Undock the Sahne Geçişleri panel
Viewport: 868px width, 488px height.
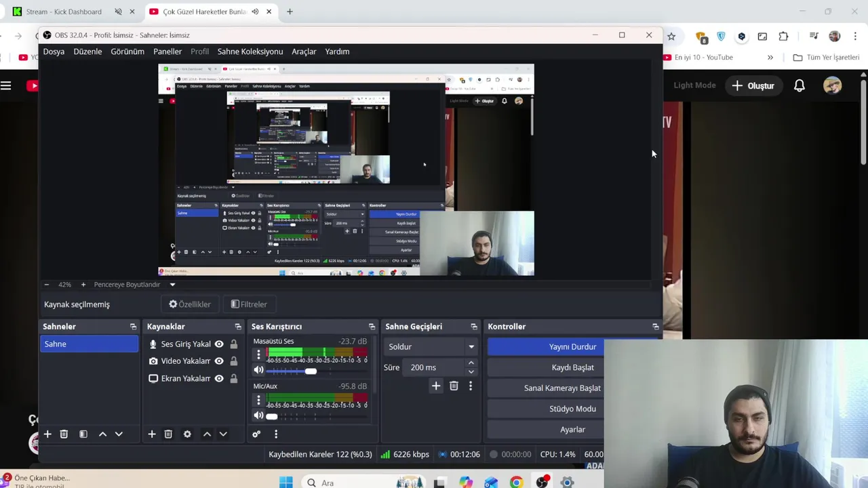pos(474,327)
